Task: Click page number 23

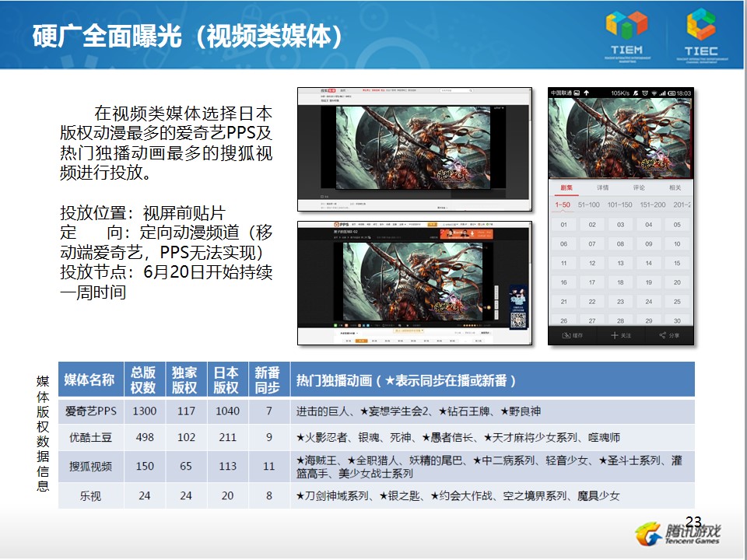Action: (693, 521)
